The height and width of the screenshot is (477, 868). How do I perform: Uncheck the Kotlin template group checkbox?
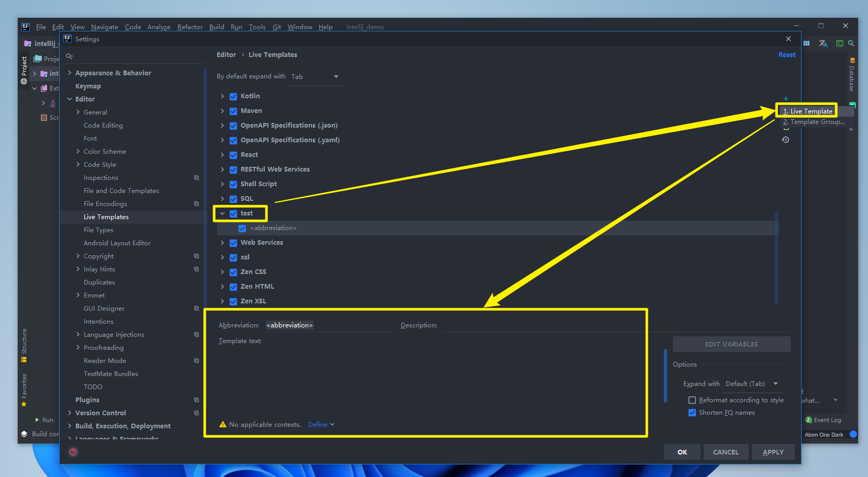click(x=233, y=96)
